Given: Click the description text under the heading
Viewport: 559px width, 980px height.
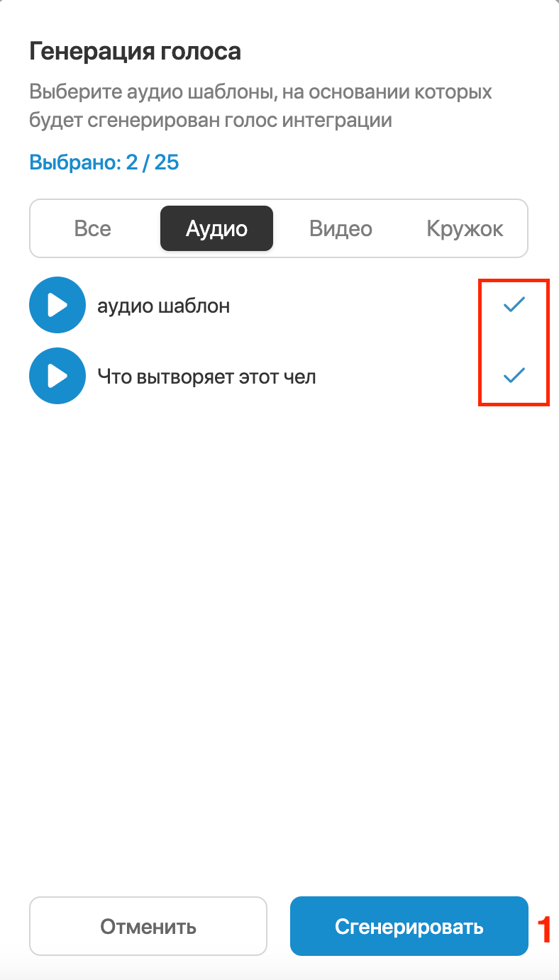Looking at the screenshot, I should pos(260,106).
